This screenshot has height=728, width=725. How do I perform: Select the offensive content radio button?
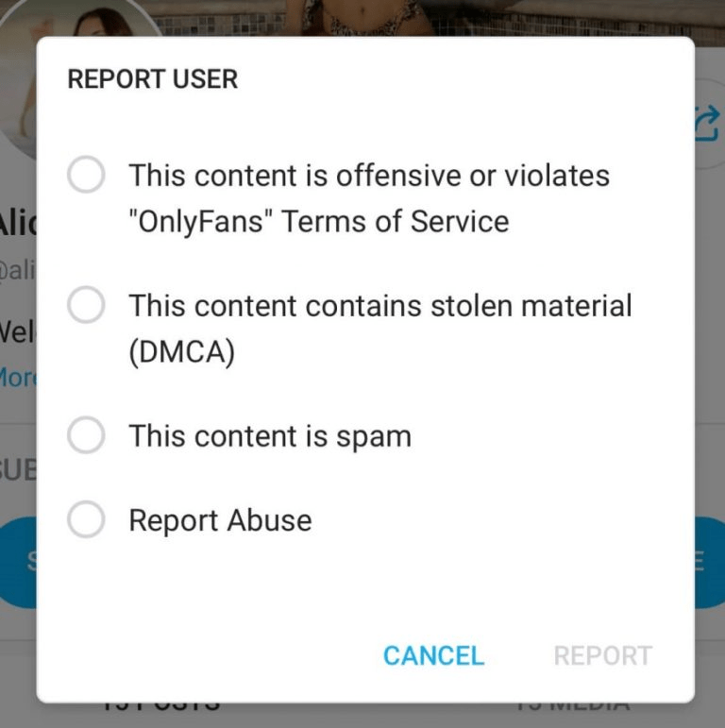click(x=86, y=175)
